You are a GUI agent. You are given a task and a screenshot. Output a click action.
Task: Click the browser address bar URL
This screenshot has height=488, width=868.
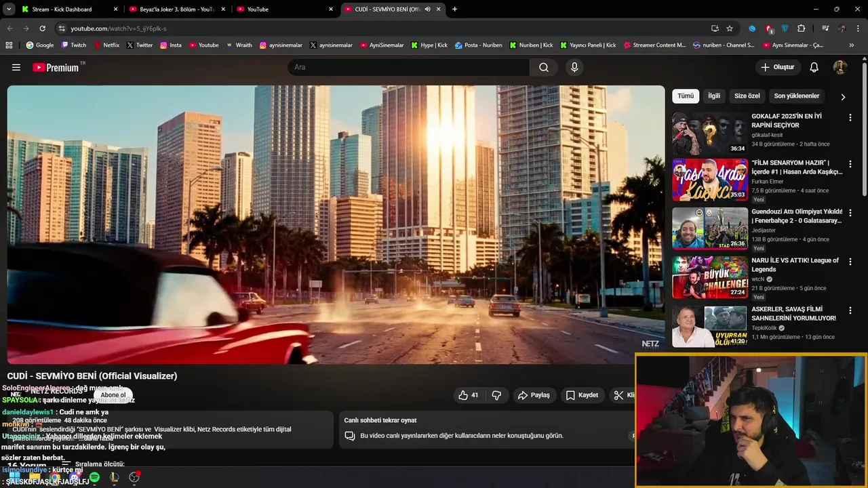coord(119,28)
